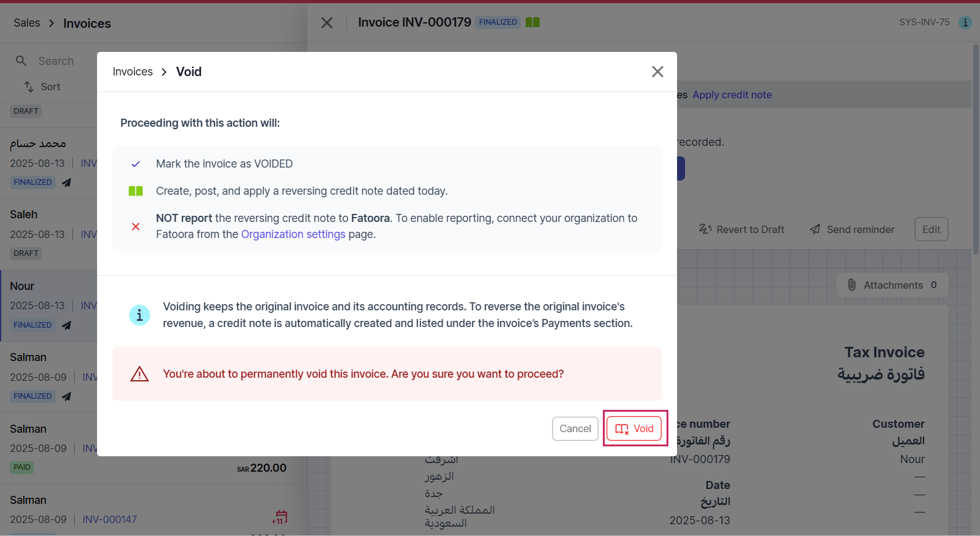Click Revert to Draft

(741, 229)
